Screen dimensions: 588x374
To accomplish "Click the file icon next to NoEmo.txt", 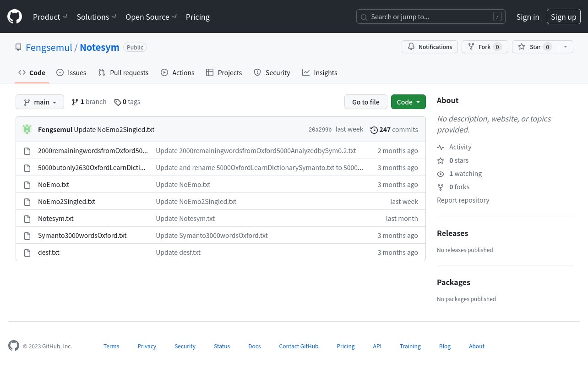I will coord(27,185).
